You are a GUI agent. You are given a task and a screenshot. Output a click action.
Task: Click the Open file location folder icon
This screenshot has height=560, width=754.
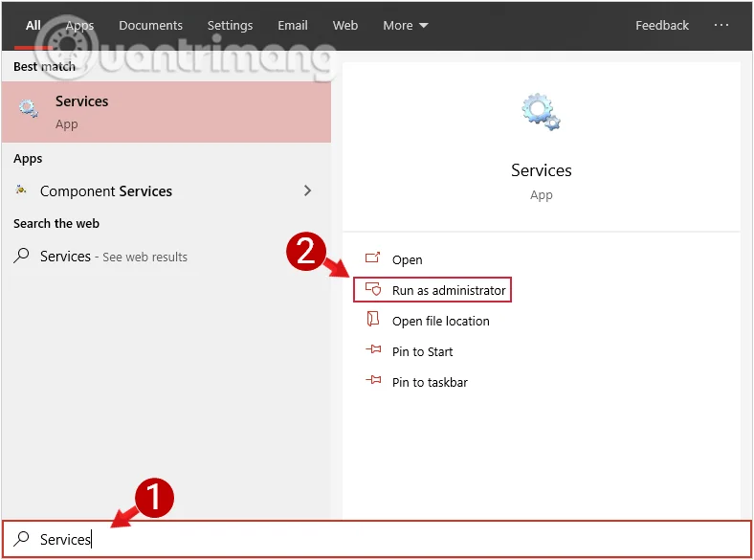pos(372,319)
